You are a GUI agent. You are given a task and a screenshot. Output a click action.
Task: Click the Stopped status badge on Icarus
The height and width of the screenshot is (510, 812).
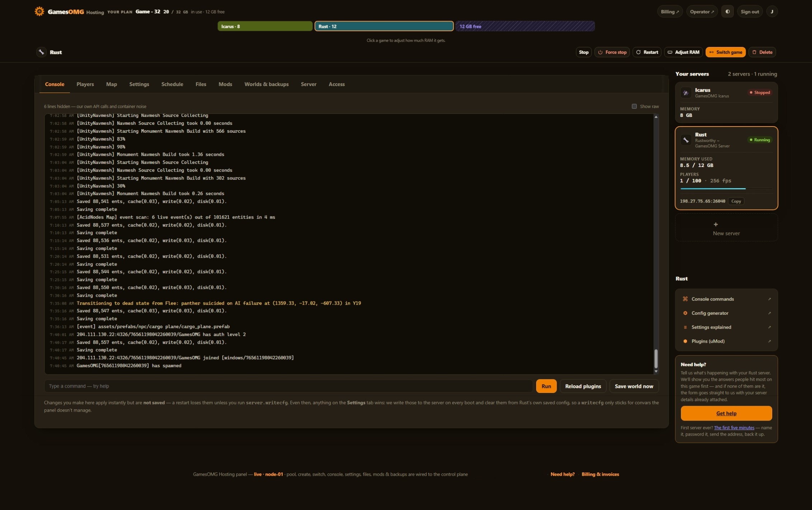[x=760, y=93]
